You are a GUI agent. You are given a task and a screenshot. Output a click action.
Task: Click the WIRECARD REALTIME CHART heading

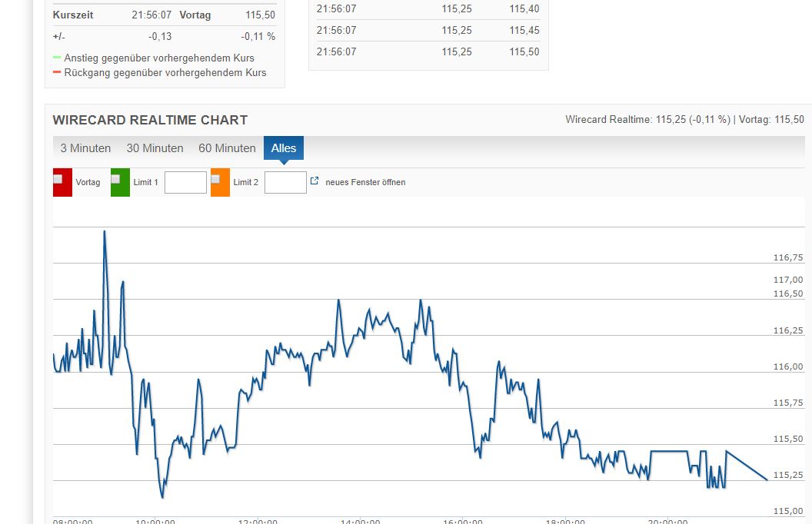click(x=149, y=120)
